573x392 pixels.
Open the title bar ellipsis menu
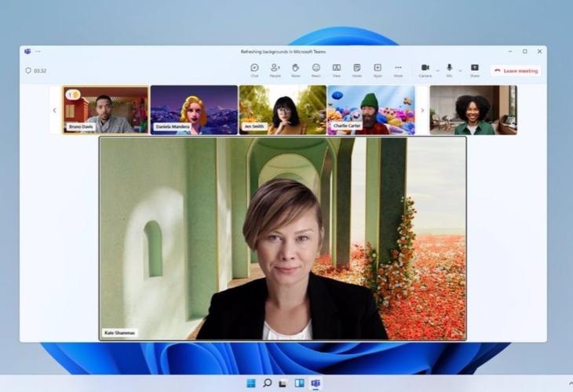[38, 51]
